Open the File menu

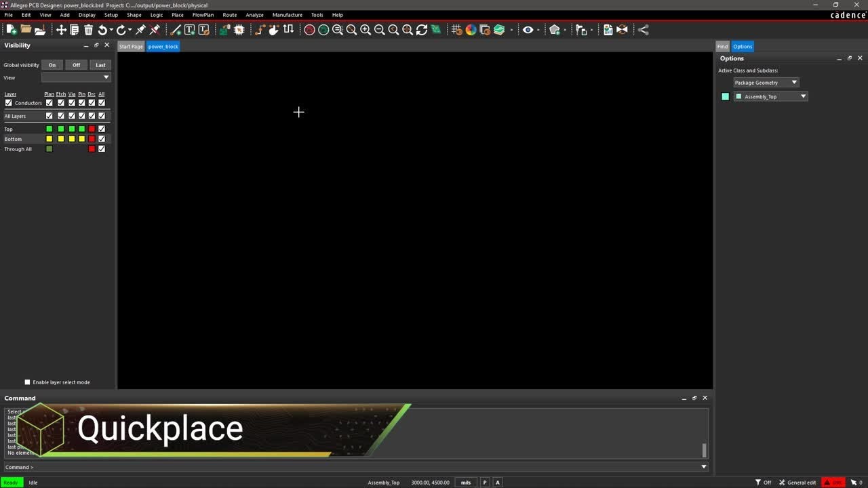point(9,15)
